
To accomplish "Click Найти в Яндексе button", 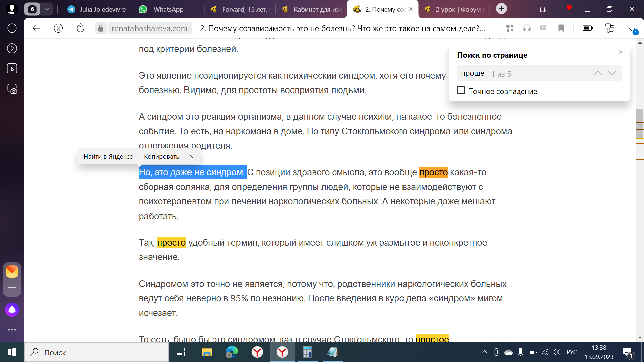I will pyautogui.click(x=108, y=156).
